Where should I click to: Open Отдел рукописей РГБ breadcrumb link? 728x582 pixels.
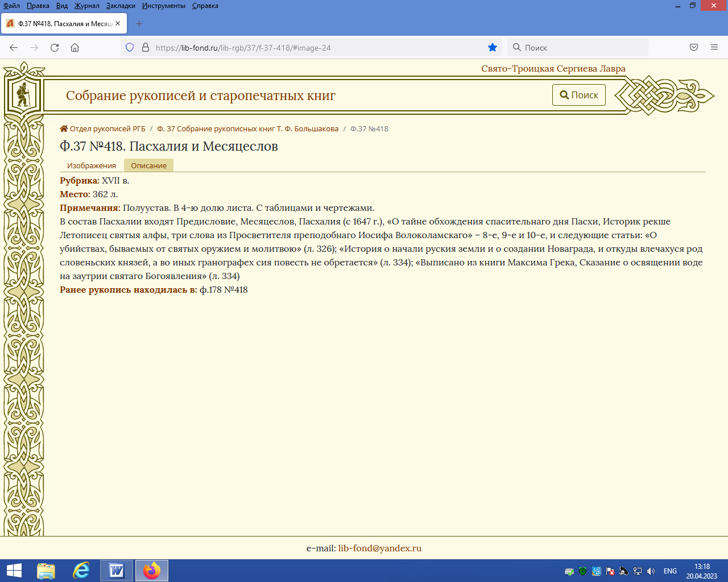click(x=107, y=129)
